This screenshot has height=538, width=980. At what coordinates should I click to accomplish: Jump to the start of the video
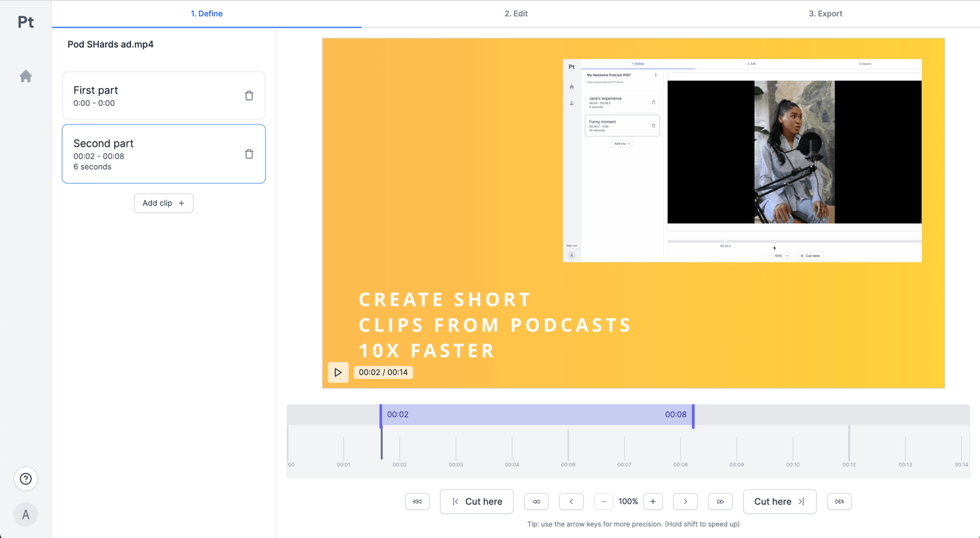tap(417, 502)
